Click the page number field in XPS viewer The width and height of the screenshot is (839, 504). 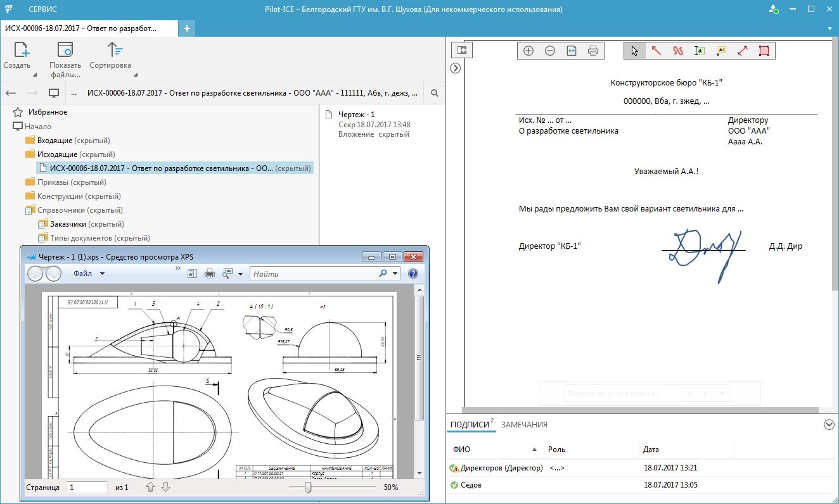[x=87, y=488]
